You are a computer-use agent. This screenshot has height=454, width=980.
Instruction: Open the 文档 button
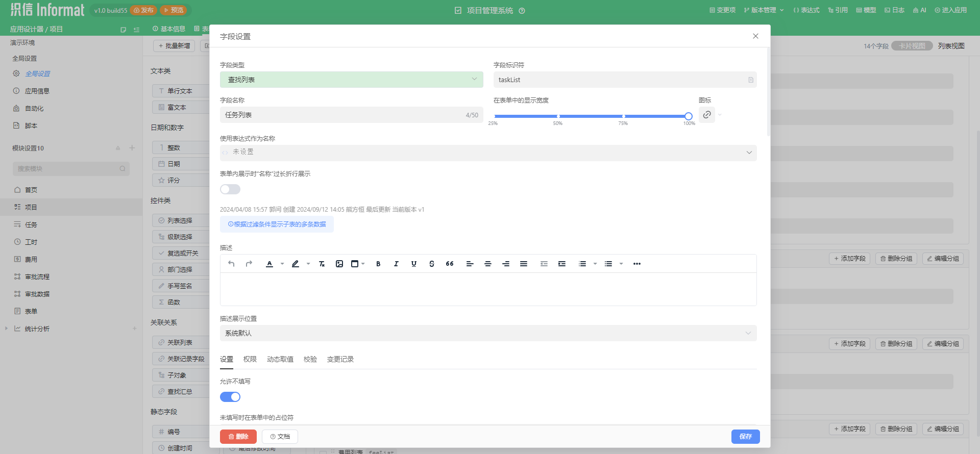[280, 437]
